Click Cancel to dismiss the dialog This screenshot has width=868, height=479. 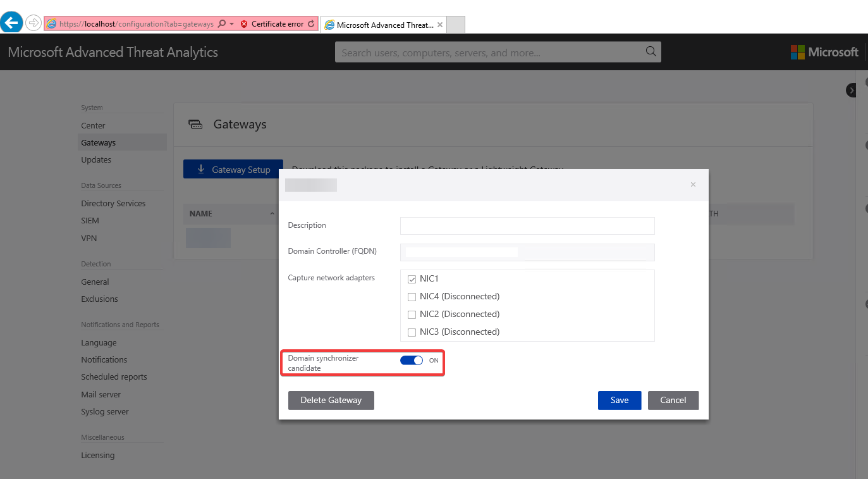(x=673, y=400)
